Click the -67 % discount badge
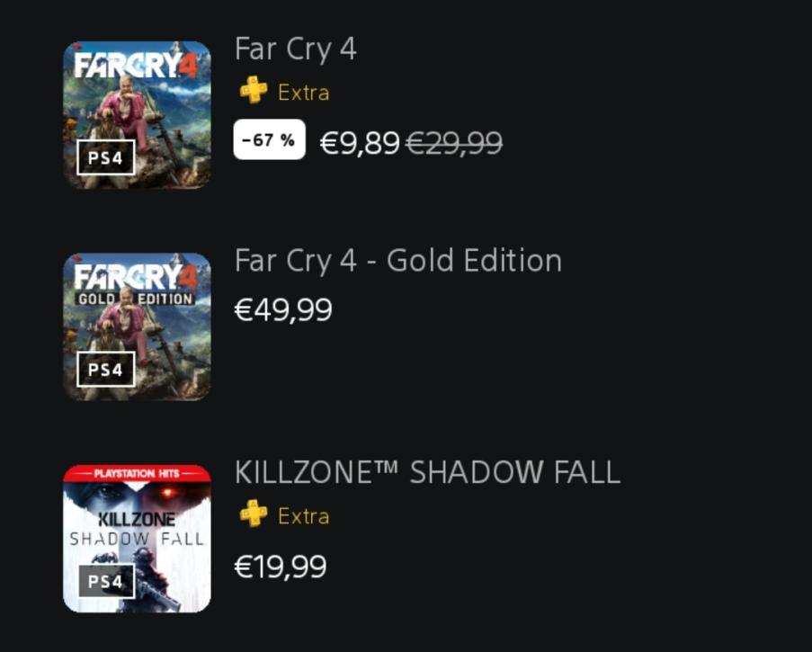 pos(269,140)
